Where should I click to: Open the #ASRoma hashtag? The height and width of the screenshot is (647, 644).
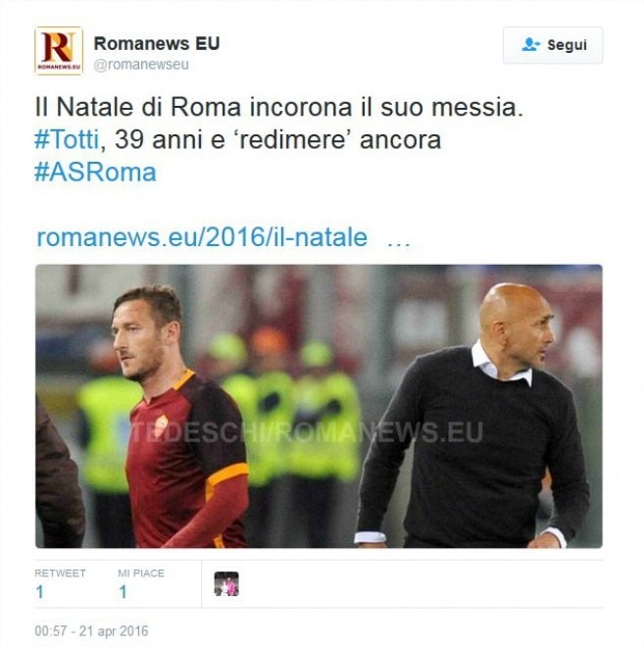point(95,173)
